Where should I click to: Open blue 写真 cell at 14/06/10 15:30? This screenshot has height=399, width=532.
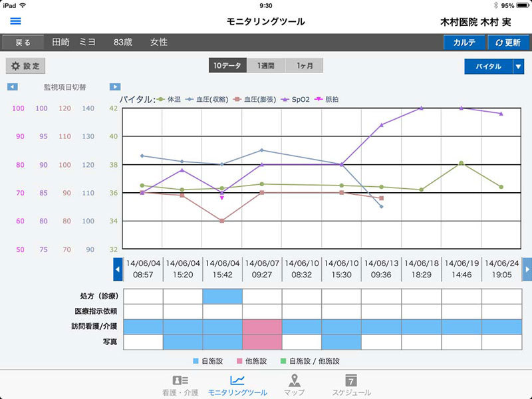pyautogui.click(x=342, y=342)
